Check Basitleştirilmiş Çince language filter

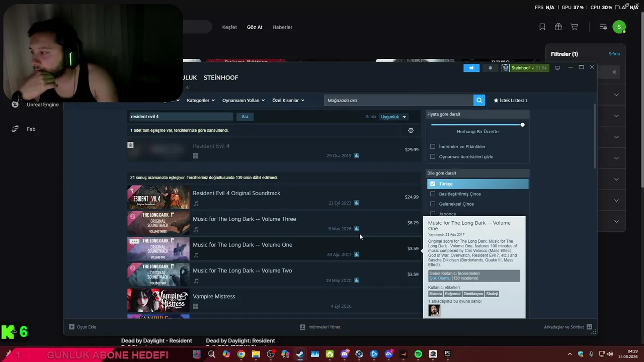point(433,194)
